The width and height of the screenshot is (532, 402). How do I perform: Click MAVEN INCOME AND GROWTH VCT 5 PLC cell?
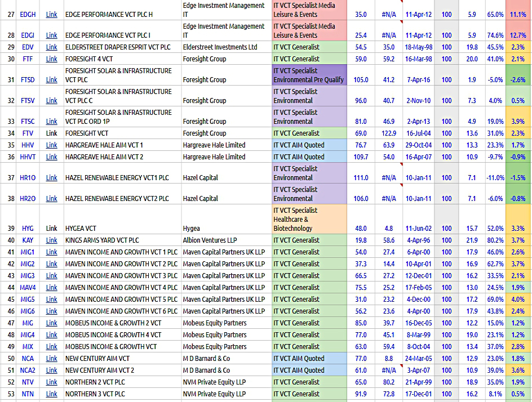(122, 300)
